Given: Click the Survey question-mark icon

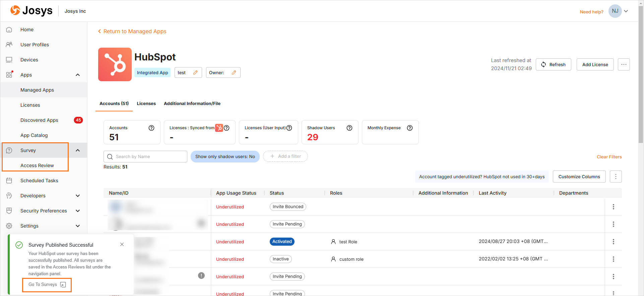Looking at the screenshot, I should pos(9,150).
